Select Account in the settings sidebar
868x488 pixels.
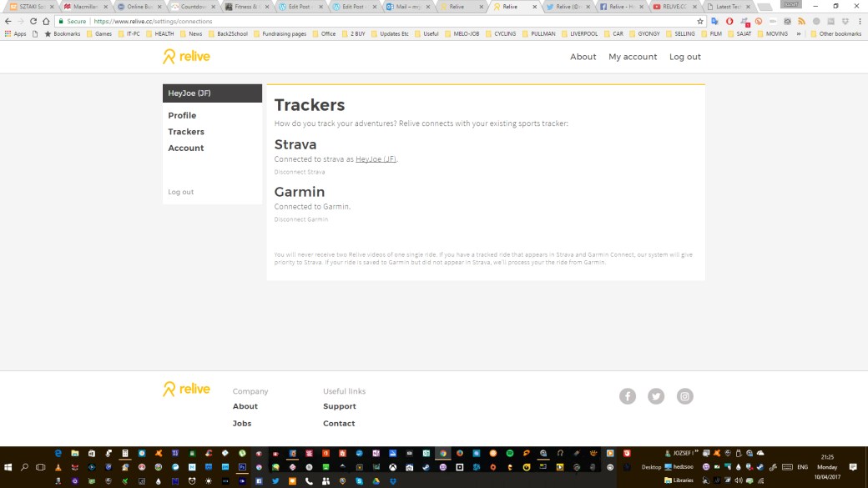tap(185, 148)
